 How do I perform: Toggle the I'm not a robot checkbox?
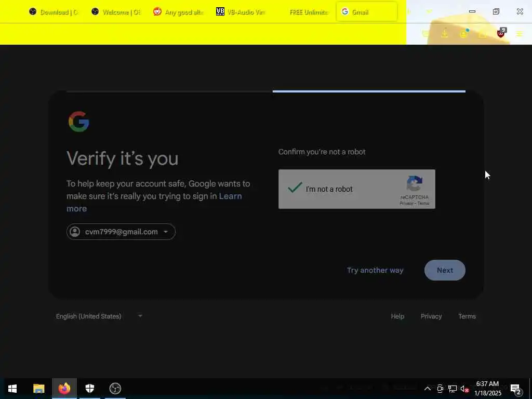point(295,188)
